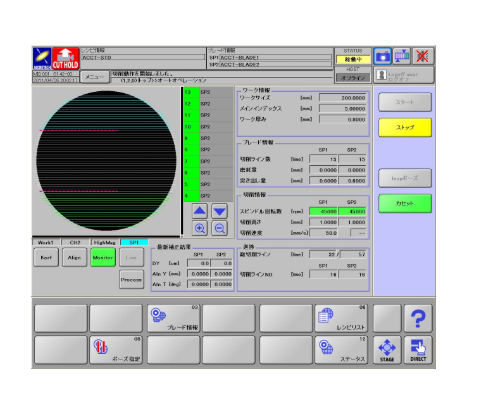The width and height of the screenshot is (478, 395).
Task: Click the Insp ポーズ button
Action: [x=405, y=178]
